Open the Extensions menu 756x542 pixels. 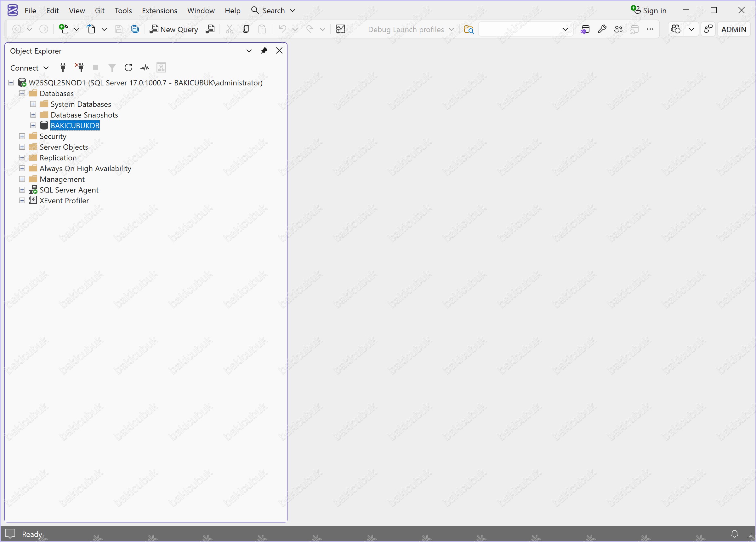point(159,10)
